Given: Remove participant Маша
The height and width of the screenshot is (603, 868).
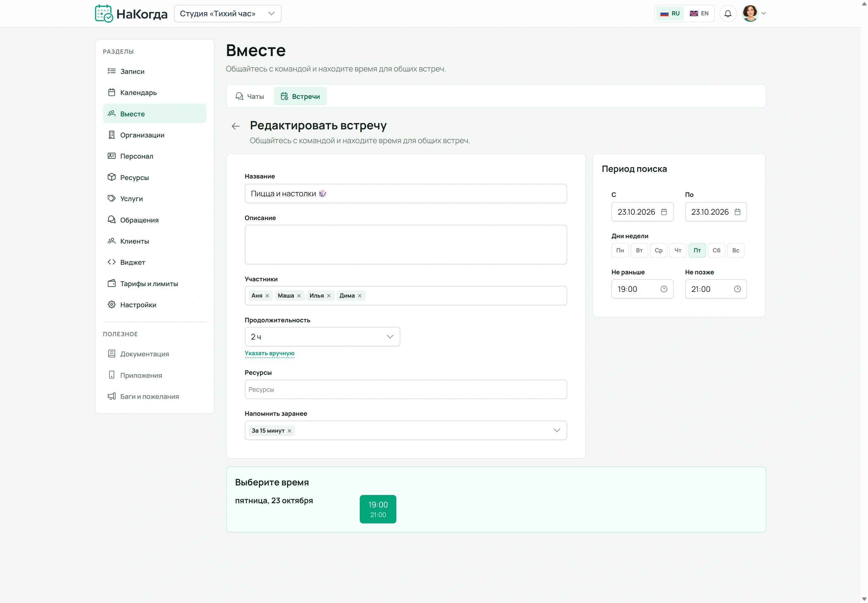Looking at the screenshot, I should pyautogui.click(x=299, y=296).
